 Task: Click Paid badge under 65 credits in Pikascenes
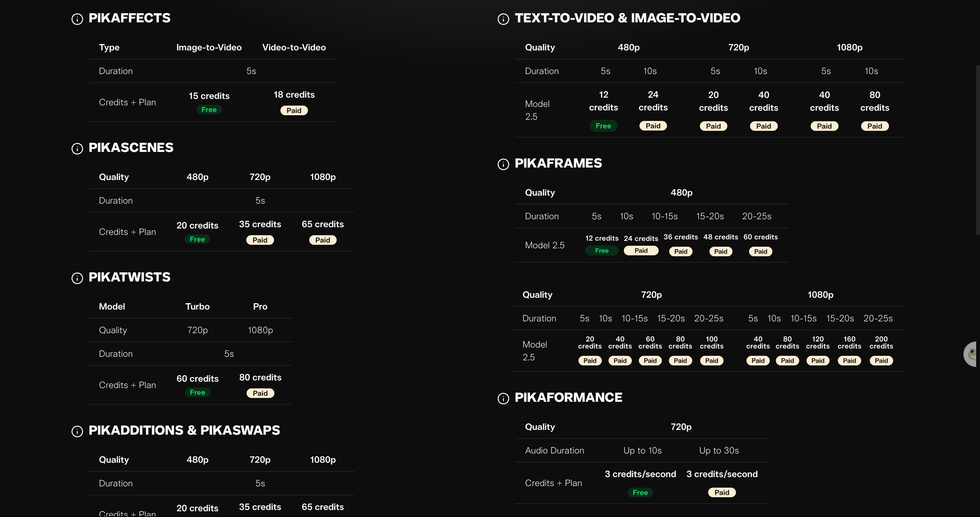click(323, 240)
